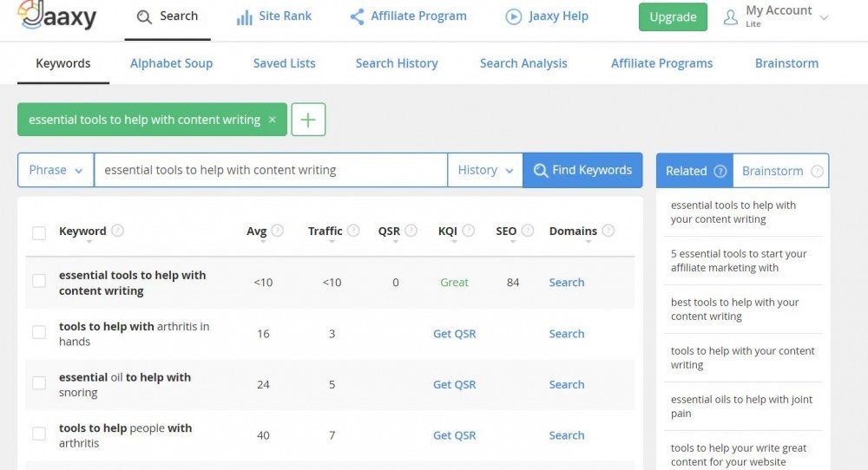
Task: Click the Brainstorm panel help icon
Action: point(817,171)
